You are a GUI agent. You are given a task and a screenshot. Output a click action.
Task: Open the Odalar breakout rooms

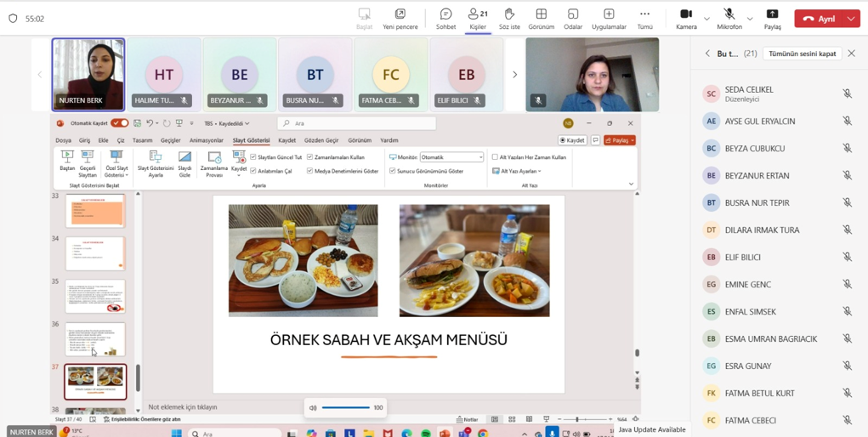point(573,18)
